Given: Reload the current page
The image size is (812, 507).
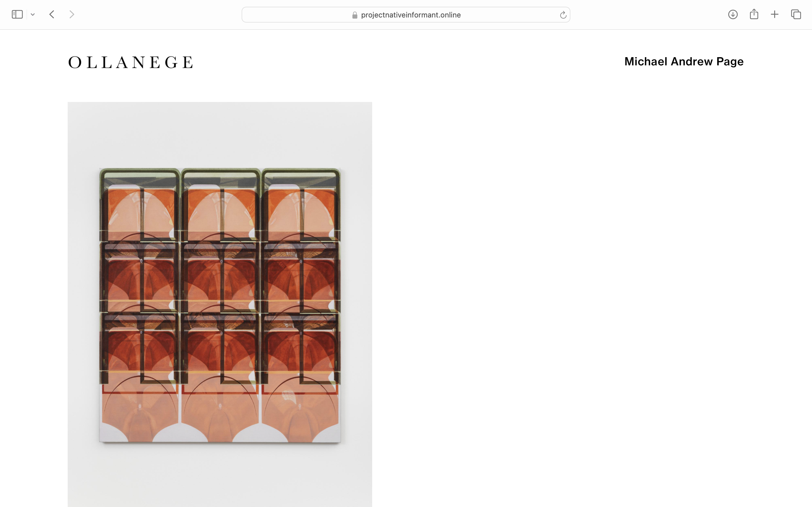Looking at the screenshot, I should pyautogui.click(x=563, y=15).
